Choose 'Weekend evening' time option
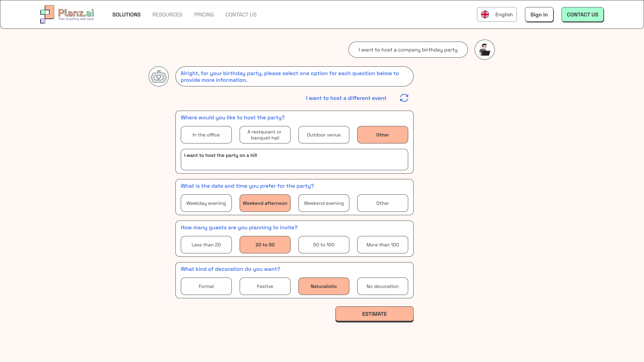Viewport: 644px width, 362px height. tap(324, 203)
